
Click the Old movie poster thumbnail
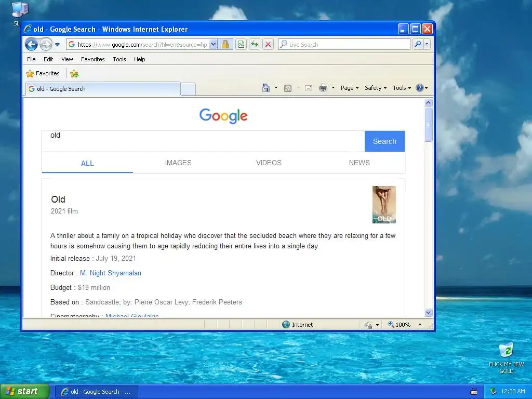pos(384,205)
